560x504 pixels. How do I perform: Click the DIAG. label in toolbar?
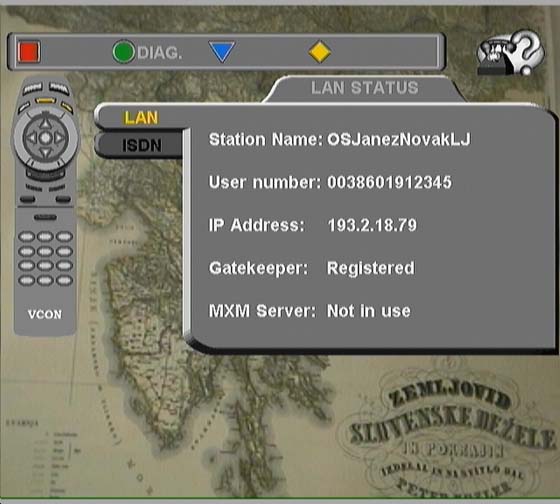[x=160, y=53]
